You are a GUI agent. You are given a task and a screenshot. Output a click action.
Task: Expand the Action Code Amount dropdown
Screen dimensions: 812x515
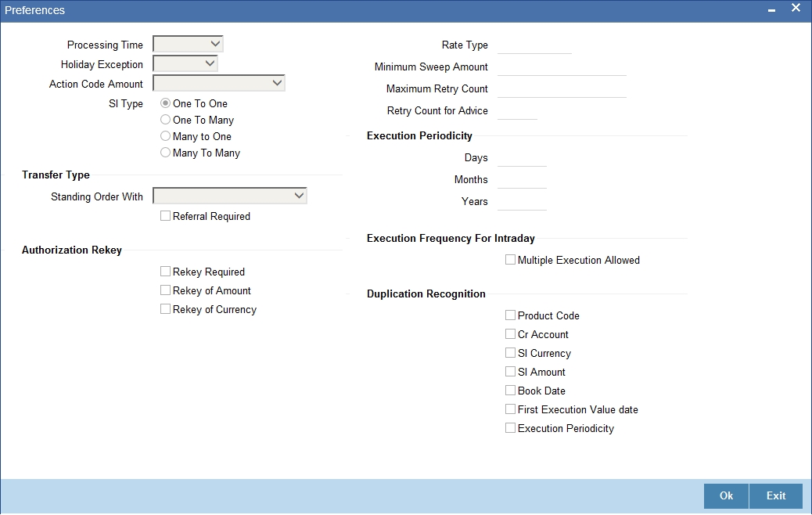point(219,84)
